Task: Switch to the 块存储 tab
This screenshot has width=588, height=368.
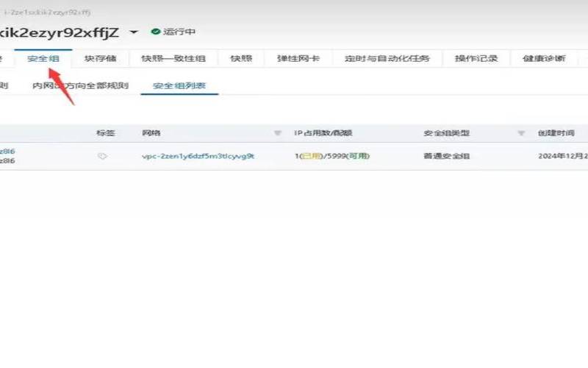Action: pyautogui.click(x=100, y=59)
